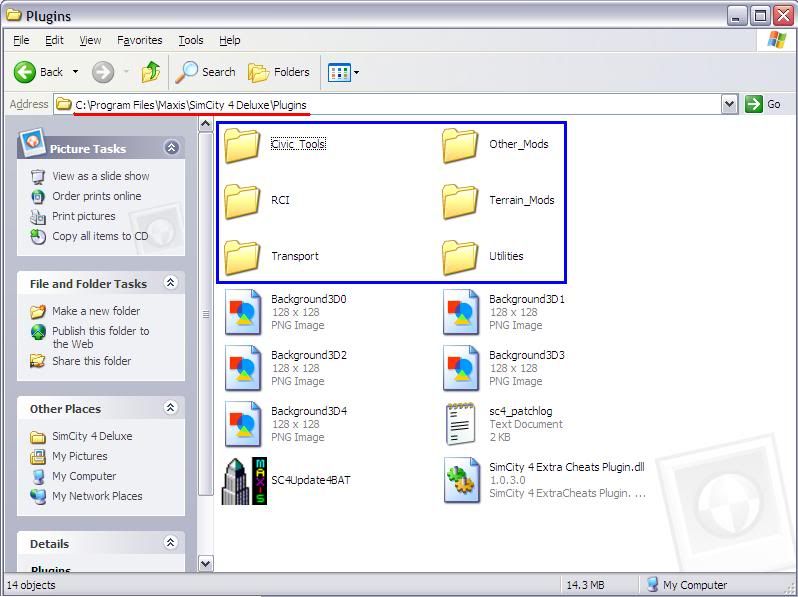The height and width of the screenshot is (597, 798).
Task: Open the Favorites menu
Action: coord(139,40)
